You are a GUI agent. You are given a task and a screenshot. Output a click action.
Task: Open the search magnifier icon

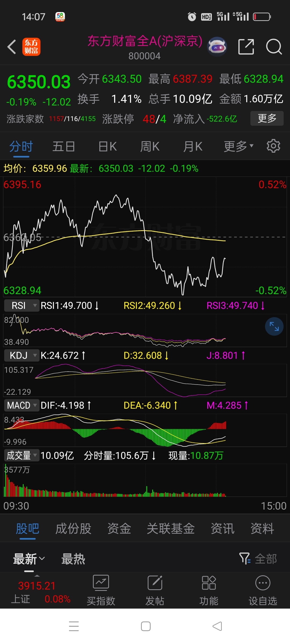(x=274, y=47)
